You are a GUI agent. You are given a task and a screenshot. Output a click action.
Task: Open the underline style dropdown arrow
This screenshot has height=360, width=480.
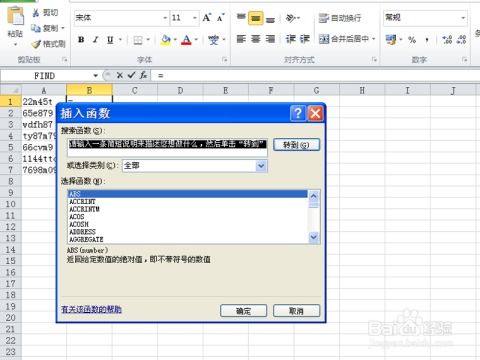click(x=120, y=40)
